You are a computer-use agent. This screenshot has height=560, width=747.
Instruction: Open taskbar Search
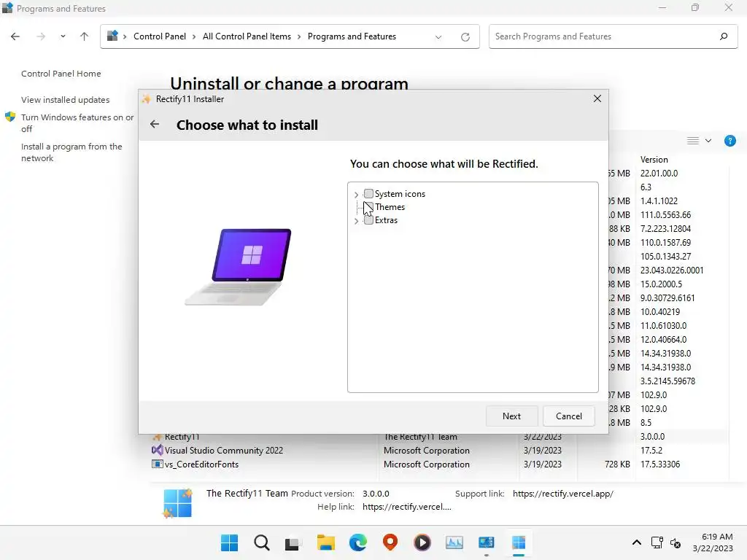click(x=262, y=542)
